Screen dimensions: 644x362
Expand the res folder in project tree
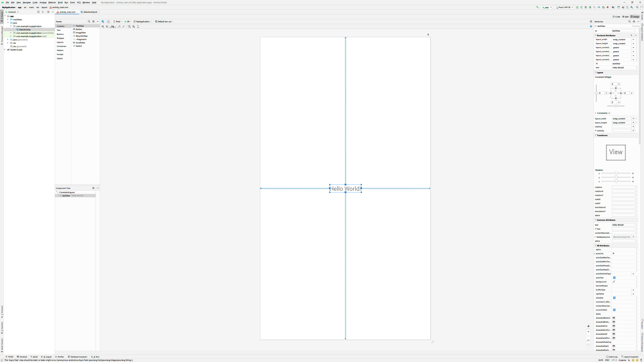(8, 43)
